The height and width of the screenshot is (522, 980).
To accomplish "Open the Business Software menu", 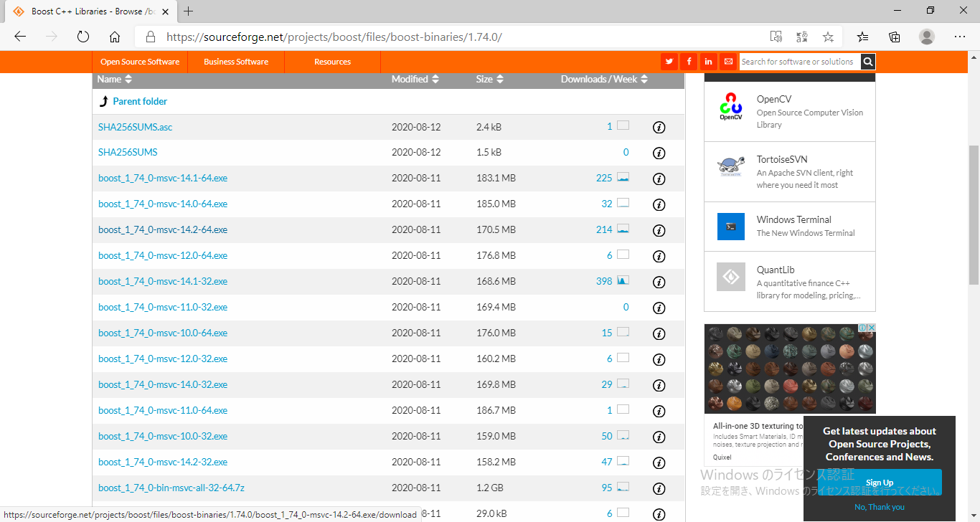I will (236, 62).
